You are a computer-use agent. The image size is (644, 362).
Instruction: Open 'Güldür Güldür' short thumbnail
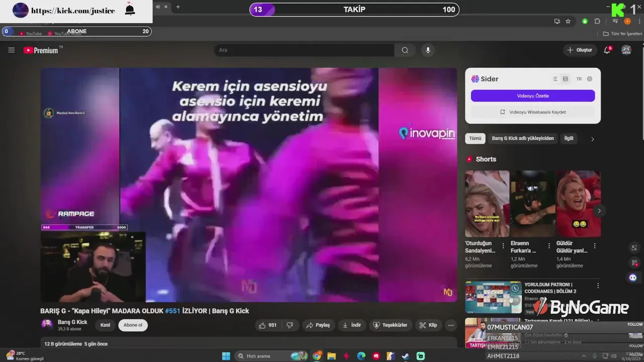coord(579,204)
